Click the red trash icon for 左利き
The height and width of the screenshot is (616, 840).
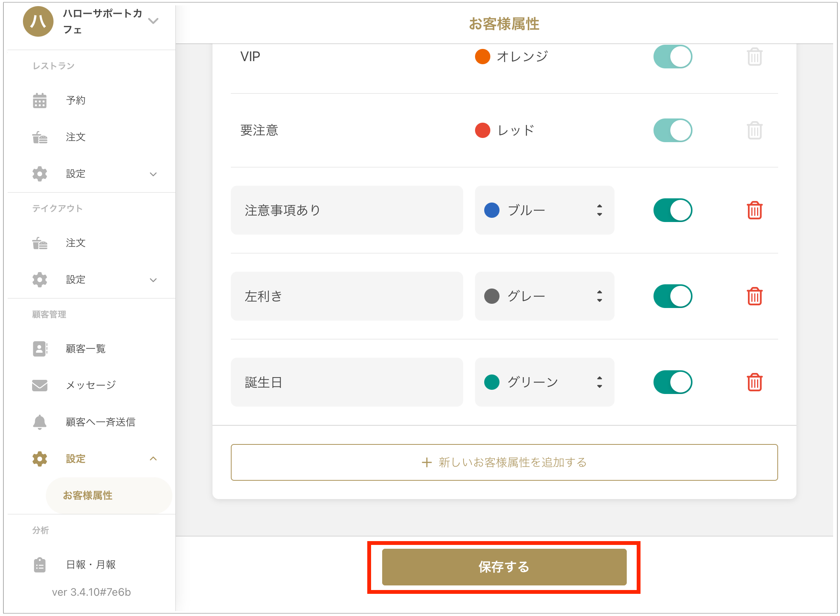[x=754, y=296]
